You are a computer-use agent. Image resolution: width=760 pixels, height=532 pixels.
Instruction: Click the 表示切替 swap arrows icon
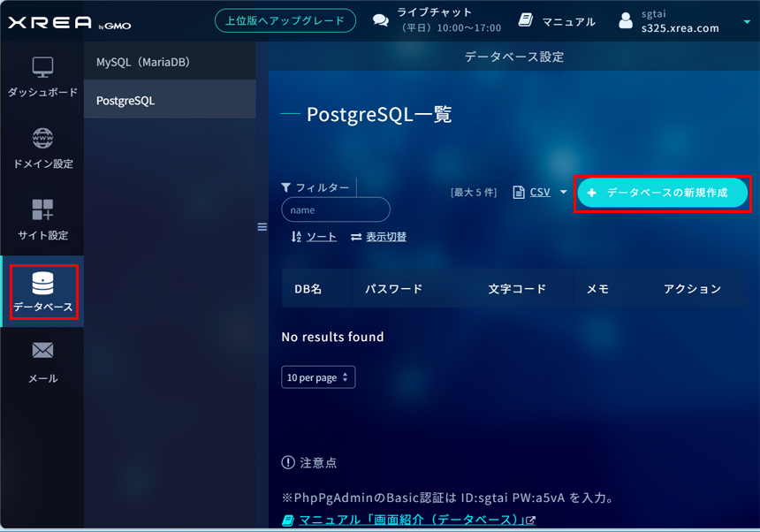(x=356, y=237)
